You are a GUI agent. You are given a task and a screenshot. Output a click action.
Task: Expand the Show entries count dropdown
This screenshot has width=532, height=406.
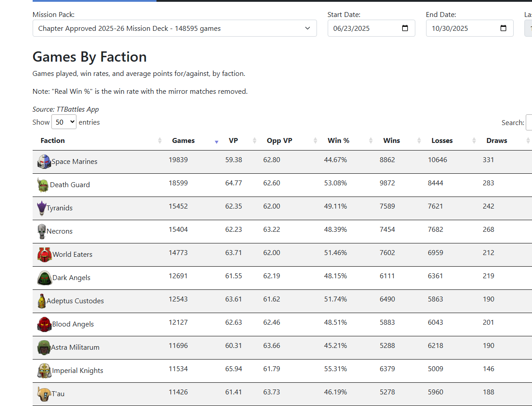(64, 122)
